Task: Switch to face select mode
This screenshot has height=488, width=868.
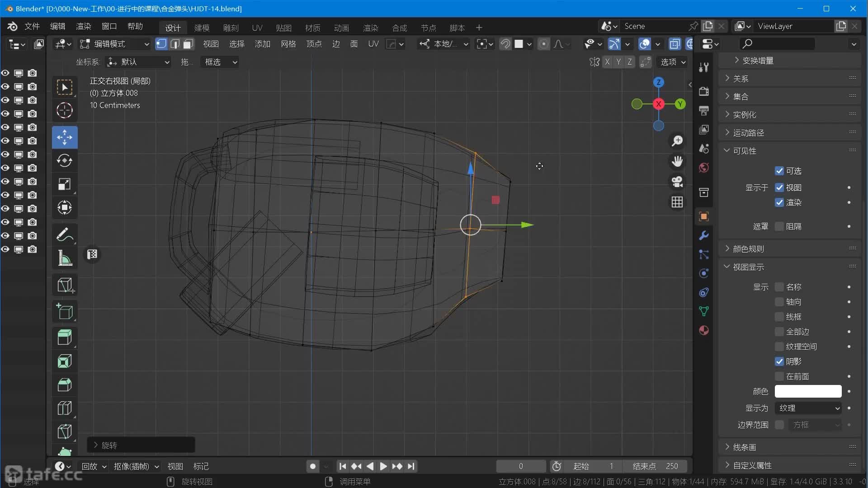Action: pyautogui.click(x=189, y=44)
